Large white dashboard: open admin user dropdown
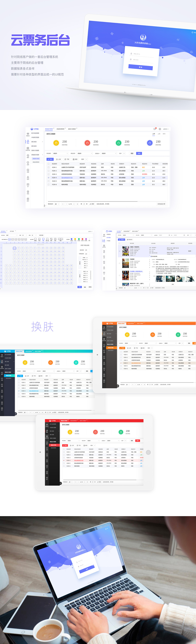This screenshot has width=196, height=644. click(x=166, y=129)
